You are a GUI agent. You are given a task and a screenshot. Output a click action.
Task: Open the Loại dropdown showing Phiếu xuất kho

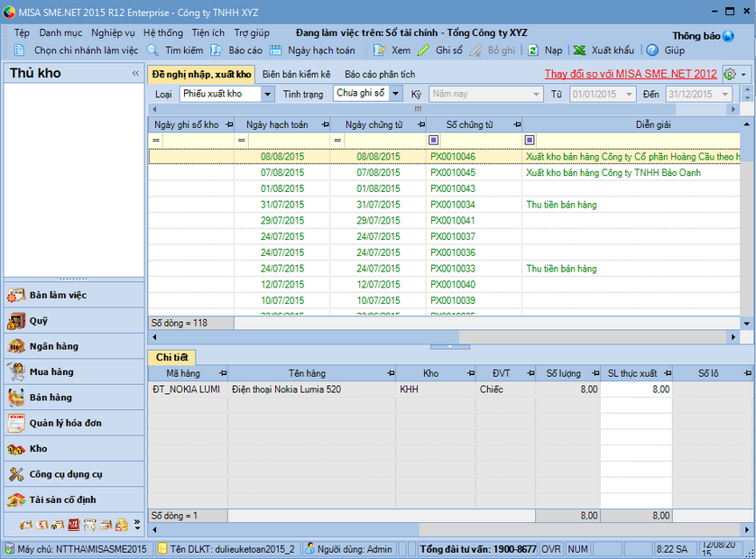(x=268, y=94)
